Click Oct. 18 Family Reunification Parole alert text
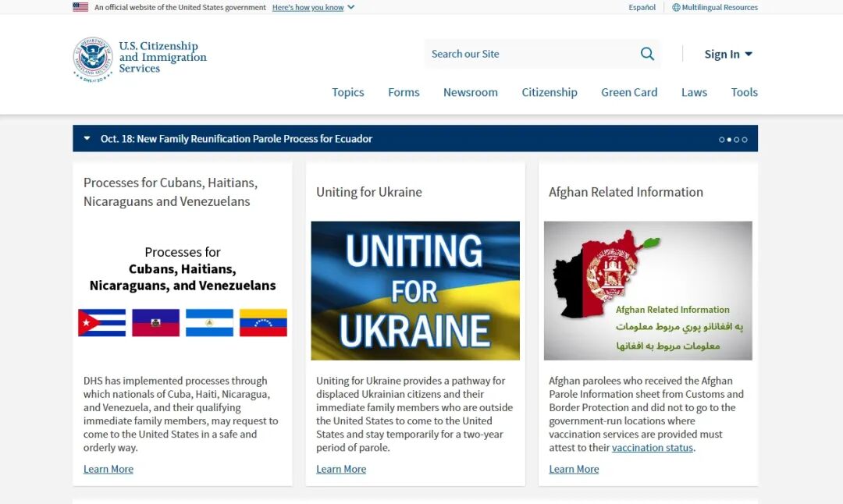Image resolution: width=843 pixels, height=504 pixels. (x=236, y=139)
